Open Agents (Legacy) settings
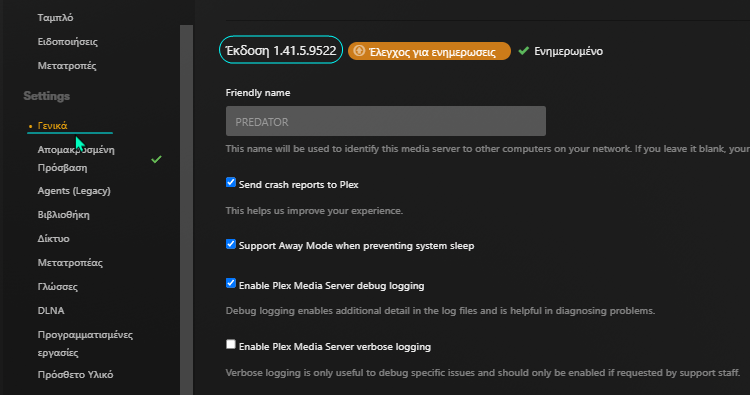This screenshot has width=750, height=395. 74,191
